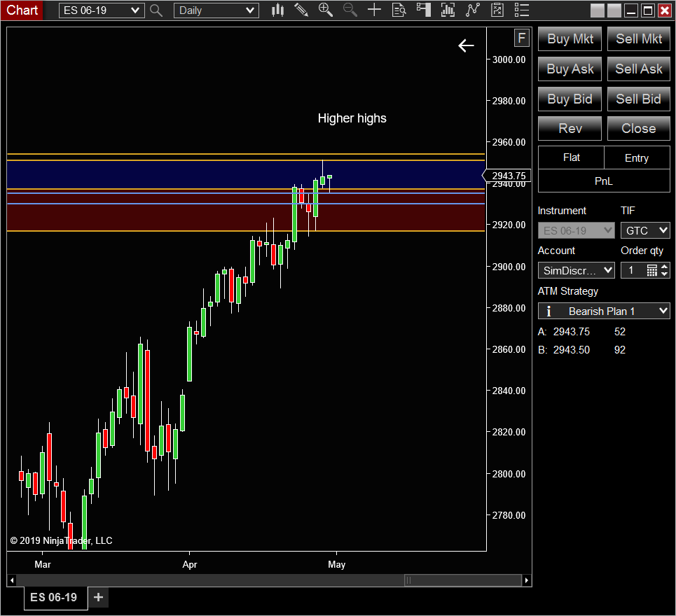676x616 pixels.
Task: Click the 2943.75 current price marker
Action: tap(506, 175)
